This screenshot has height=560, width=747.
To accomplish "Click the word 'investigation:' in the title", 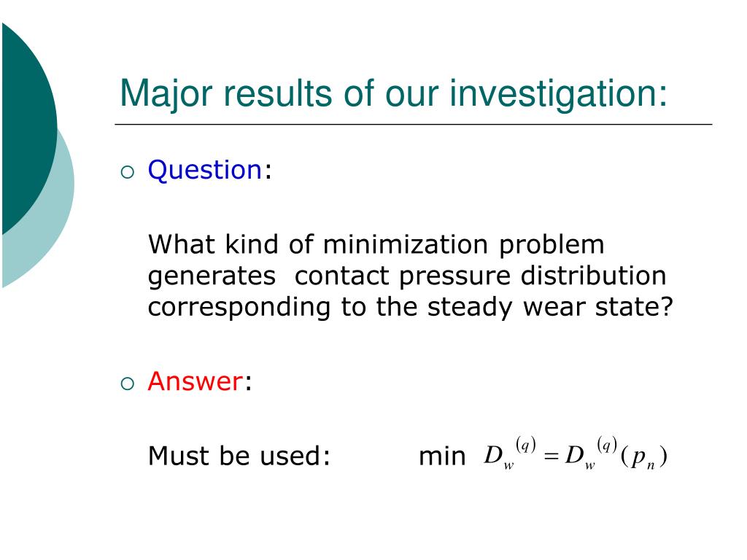I will (558, 94).
